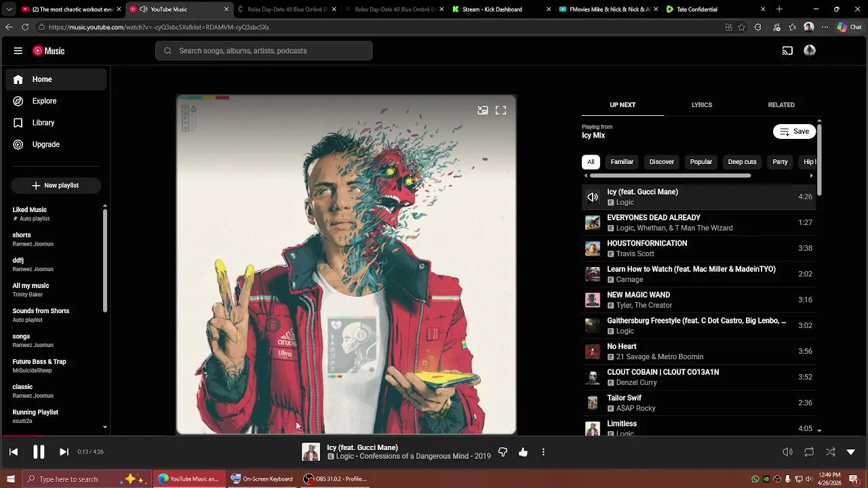Open OBS from taskbar
This screenshot has height=488, width=868.
[x=335, y=479]
